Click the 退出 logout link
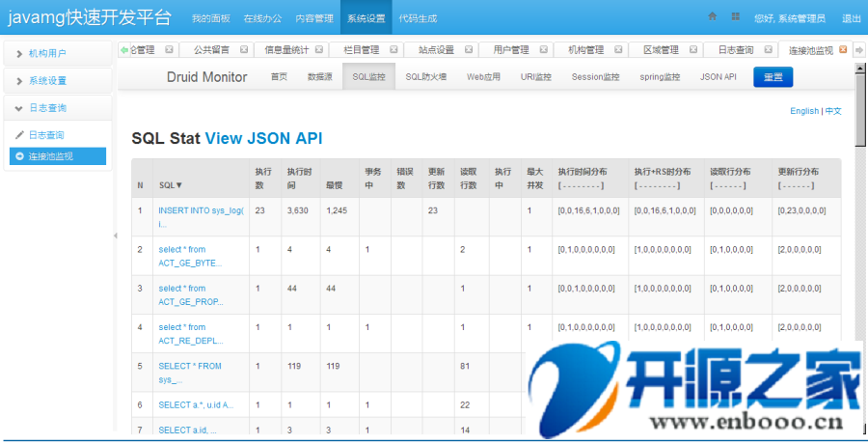This screenshot has height=444, width=868. pyautogui.click(x=852, y=18)
